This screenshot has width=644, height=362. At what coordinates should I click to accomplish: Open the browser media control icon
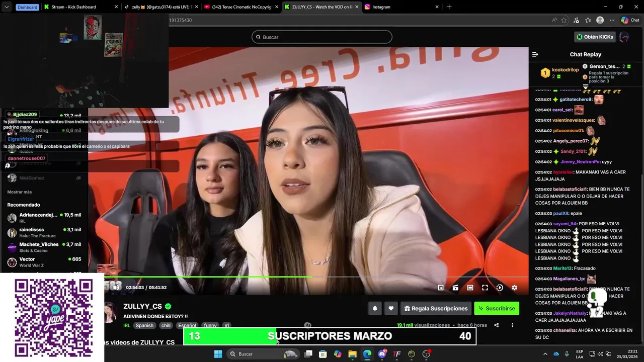pyautogui.click(x=577, y=20)
